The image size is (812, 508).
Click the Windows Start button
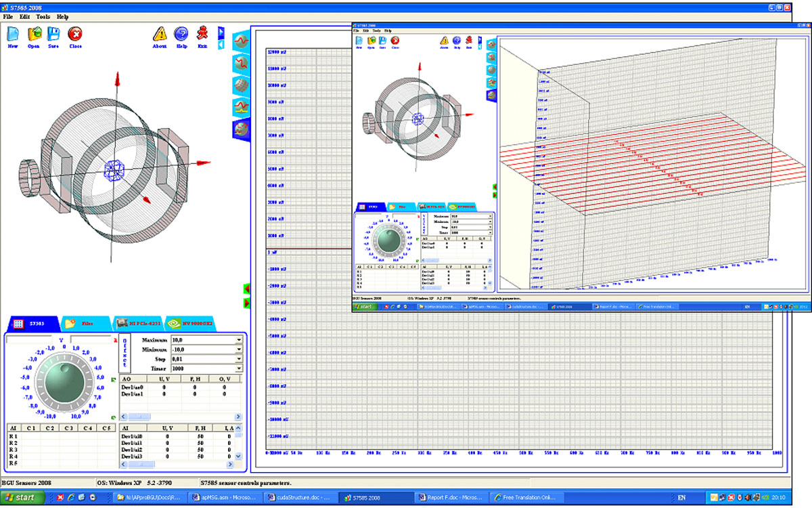[x=23, y=498]
